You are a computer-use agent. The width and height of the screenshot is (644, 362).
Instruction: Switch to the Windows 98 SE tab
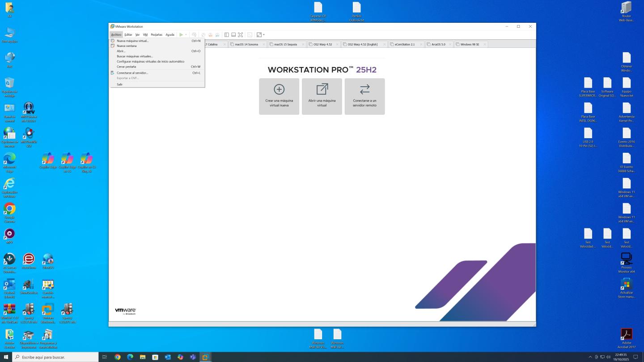click(470, 44)
